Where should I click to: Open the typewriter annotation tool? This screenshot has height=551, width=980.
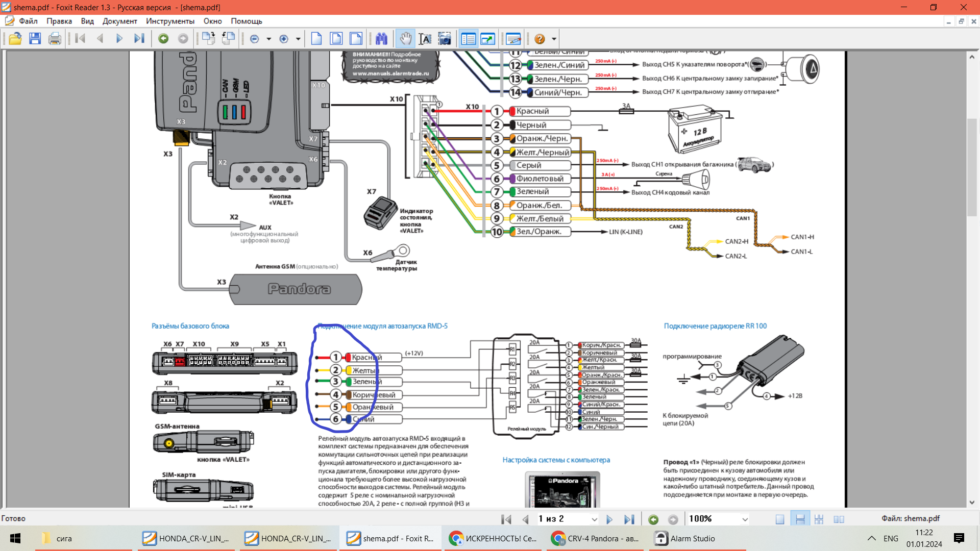(513, 39)
